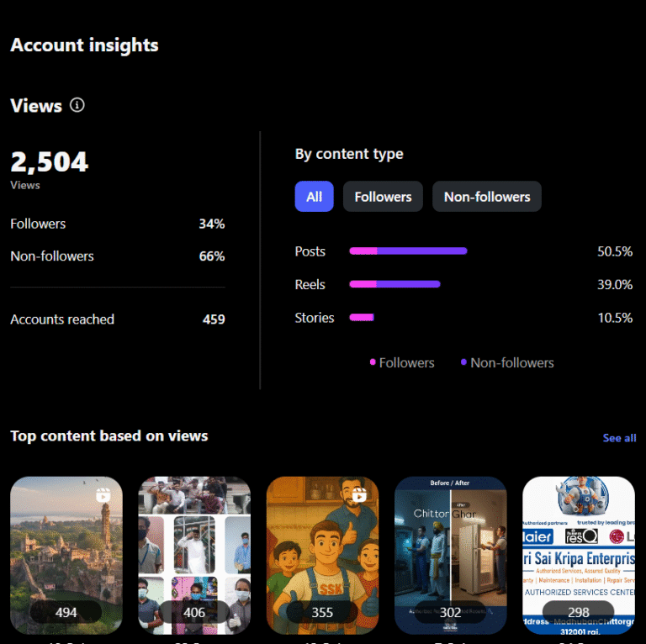Click the Reels icon on the cartoon family thumbnail
The width and height of the screenshot is (646, 644).
tap(359, 495)
